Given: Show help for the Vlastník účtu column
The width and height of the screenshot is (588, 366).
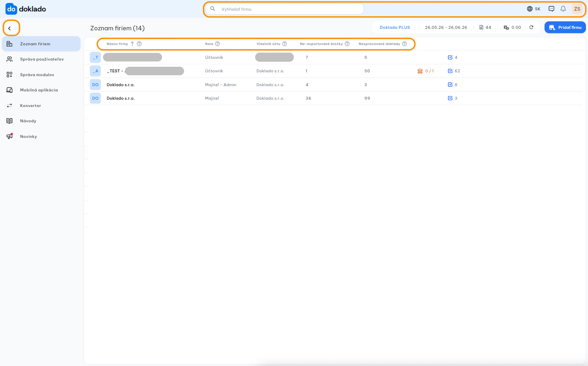Looking at the screenshot, I should (285, 44).
